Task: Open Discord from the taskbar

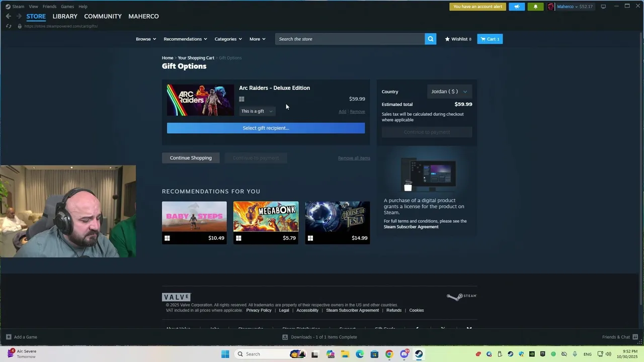Action: coord(404,354)
